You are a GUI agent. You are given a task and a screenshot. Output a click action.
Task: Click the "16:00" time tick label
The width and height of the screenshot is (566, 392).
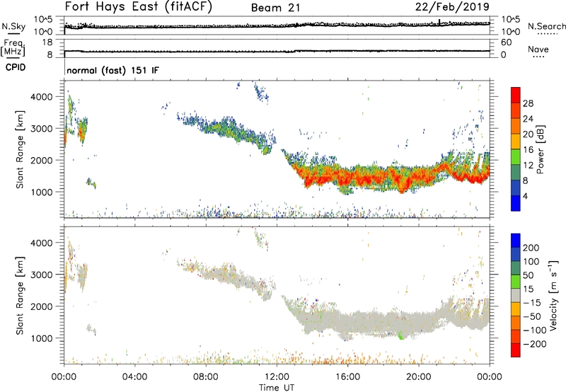347,377
